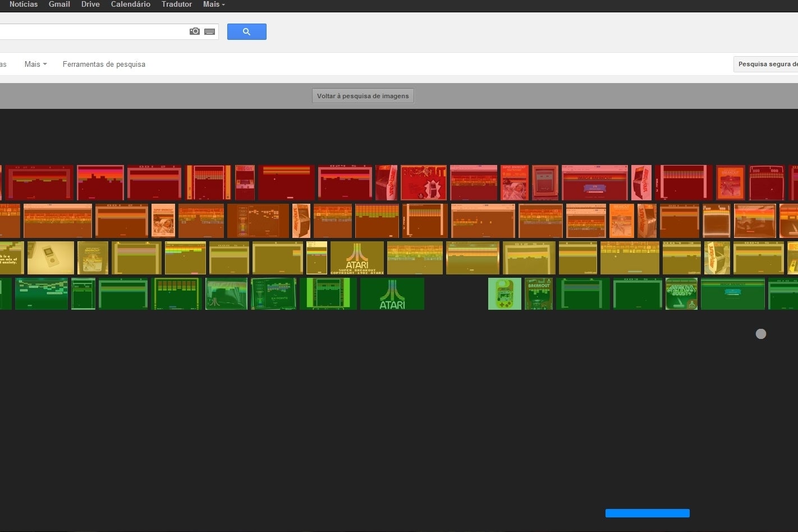Click the green Atari logo brick

tap(392, 293)
